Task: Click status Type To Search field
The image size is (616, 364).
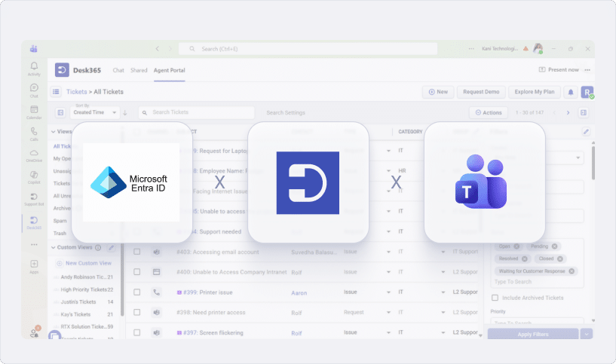Action: pyautogui.click(x=513, y=282)
